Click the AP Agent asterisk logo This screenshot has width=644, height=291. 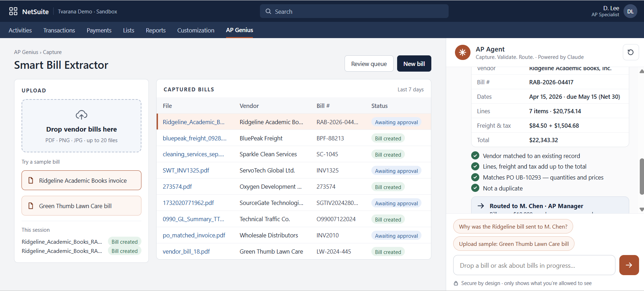[x=462, y=53]
